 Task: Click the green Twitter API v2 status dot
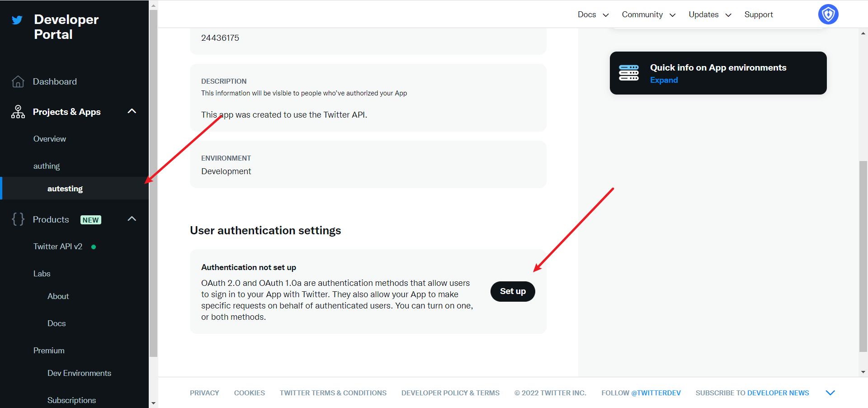pos(94,247)
